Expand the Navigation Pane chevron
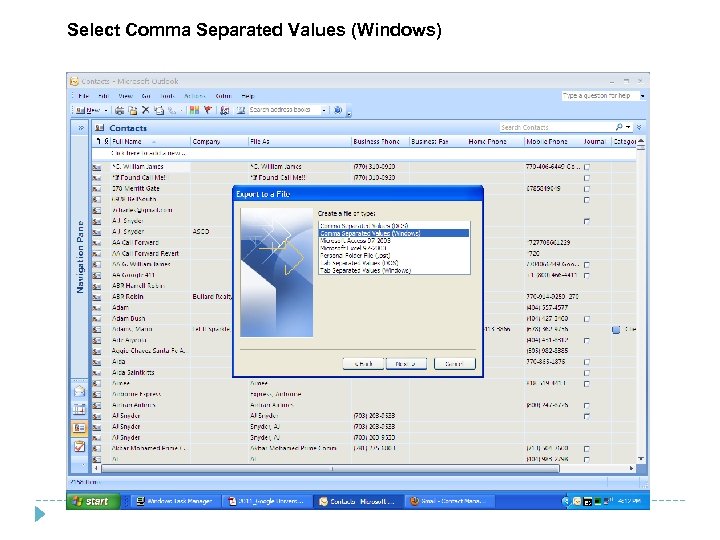The image size is (720, 540). pyautogui.click(x=80, y=128)
